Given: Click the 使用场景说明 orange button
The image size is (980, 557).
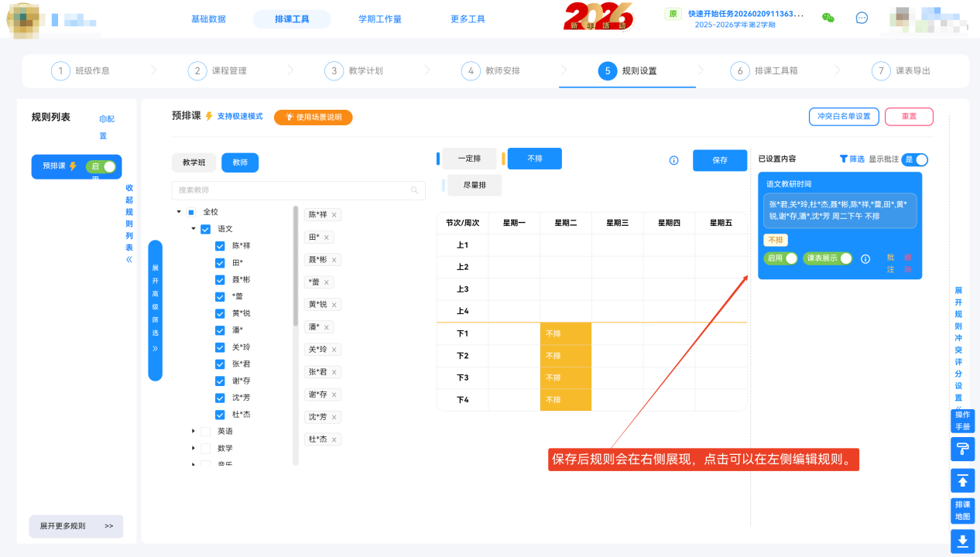Looking at the screenshot, I should pyautogui.click(x=313, y=117).
